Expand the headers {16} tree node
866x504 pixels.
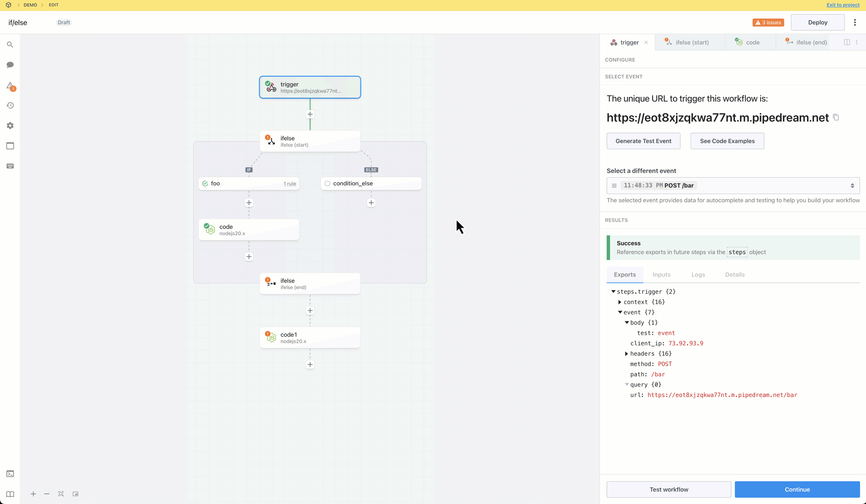coord(626,353)
